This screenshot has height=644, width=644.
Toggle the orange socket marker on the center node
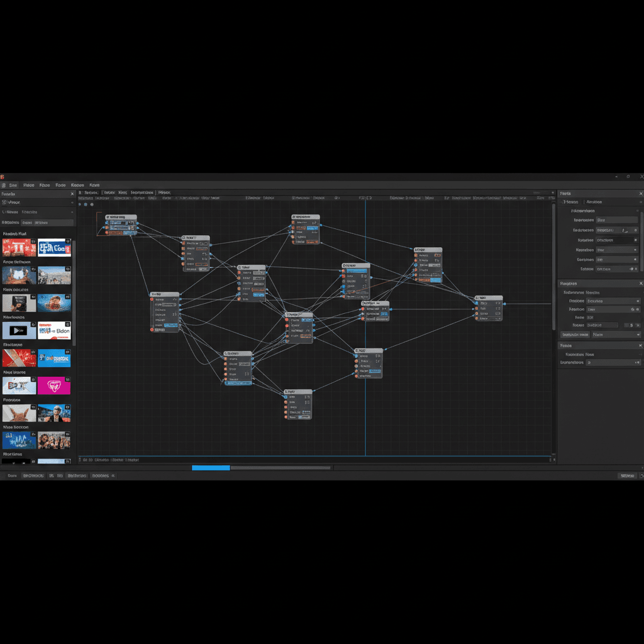pyautogui.click(x=286, y=321)
